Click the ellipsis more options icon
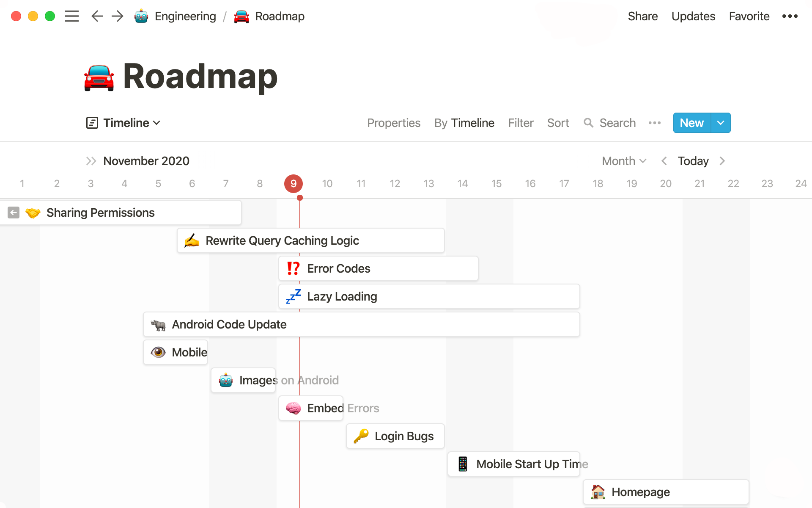This screenshot has height=508, width=812. [x=790, y=16]
